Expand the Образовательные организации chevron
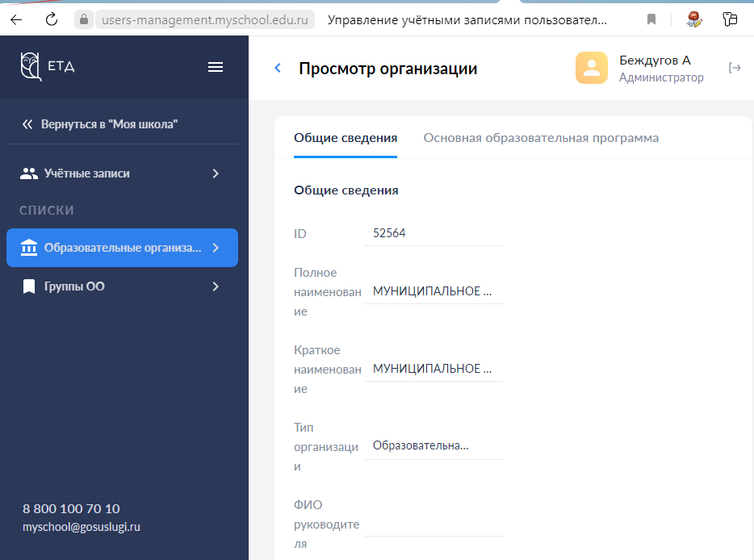Image resolution: width=754 pixels, height=560 pixels. pos(216,248)
